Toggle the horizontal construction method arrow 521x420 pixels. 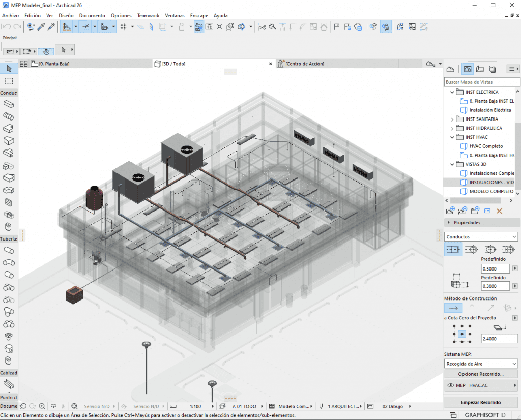(x=454, y=308)
